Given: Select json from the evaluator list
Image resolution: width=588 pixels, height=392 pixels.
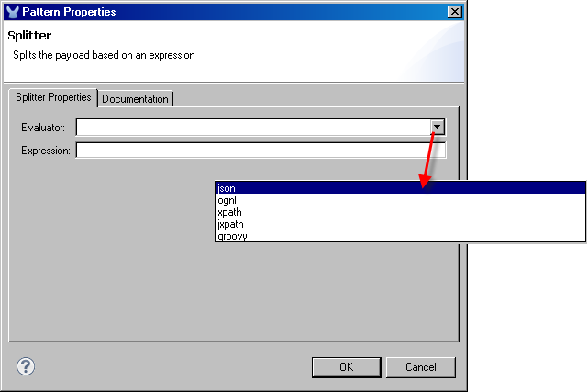Looking at the screenshot, I should [401, 188].
